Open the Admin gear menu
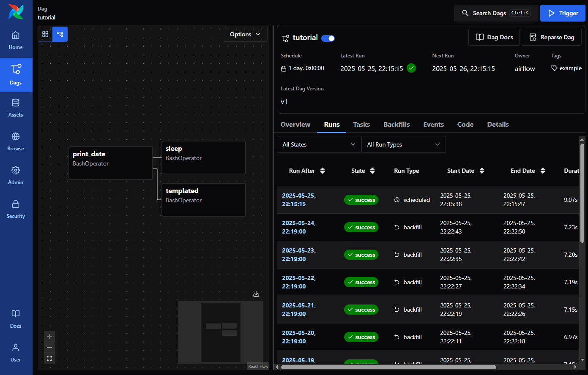588x375 pixels. (x=16, y=176)
